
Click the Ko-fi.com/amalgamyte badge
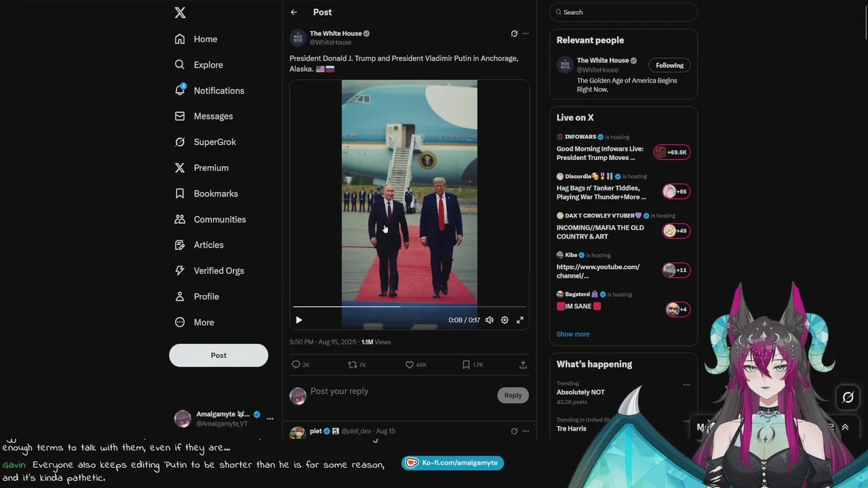(452, 463)
